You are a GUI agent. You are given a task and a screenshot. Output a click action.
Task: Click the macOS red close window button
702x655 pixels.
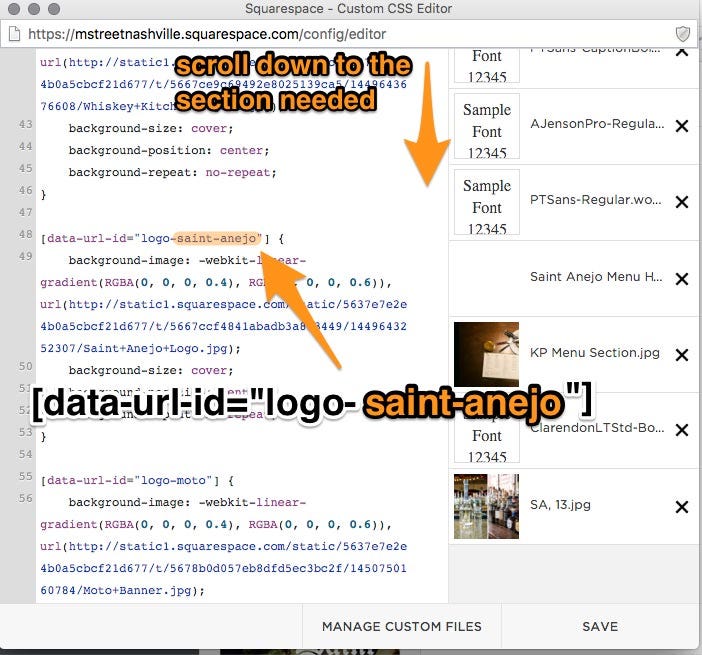pyautogui.click(x=14, y=9)
